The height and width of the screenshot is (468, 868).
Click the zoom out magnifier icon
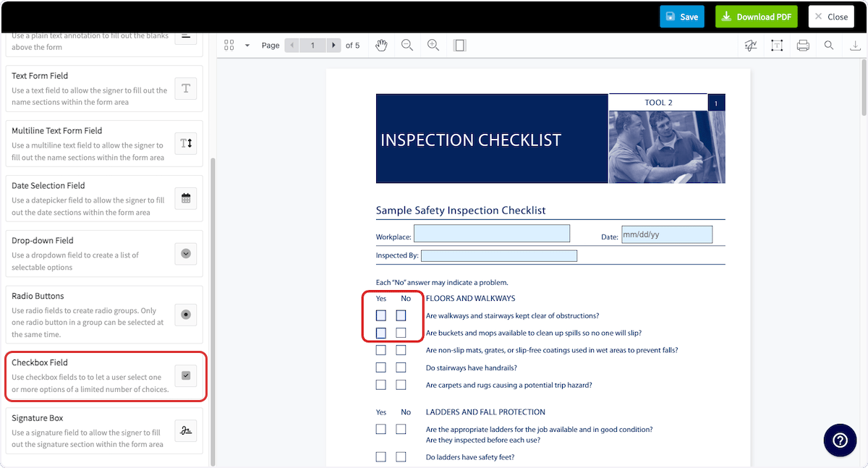point(407,46)
